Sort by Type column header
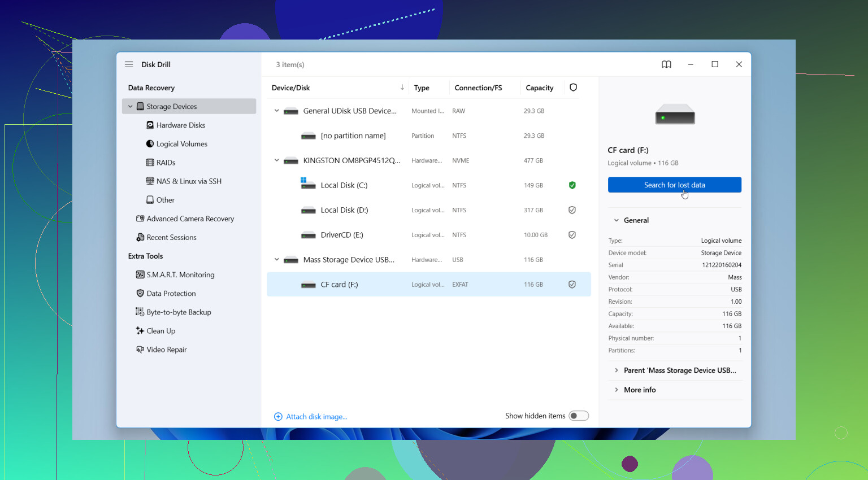This screenshot has height=480, width=868. coord(422,88)
